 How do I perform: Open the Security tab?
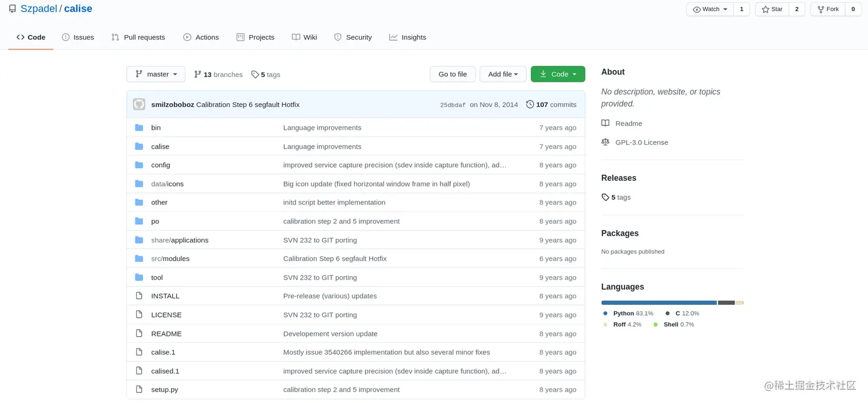pos(353,37)
